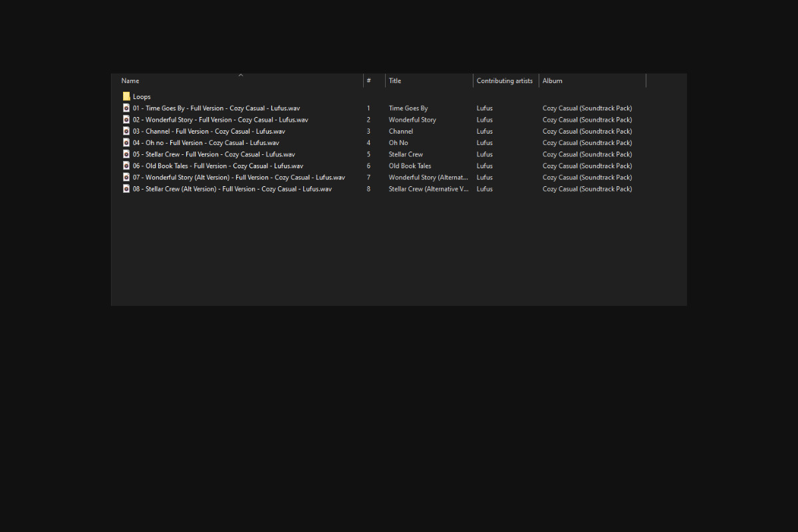This screenshot has height=532, width=798.
Task: Click the title cell 'Time Goes By'
Action: point(408,108)
